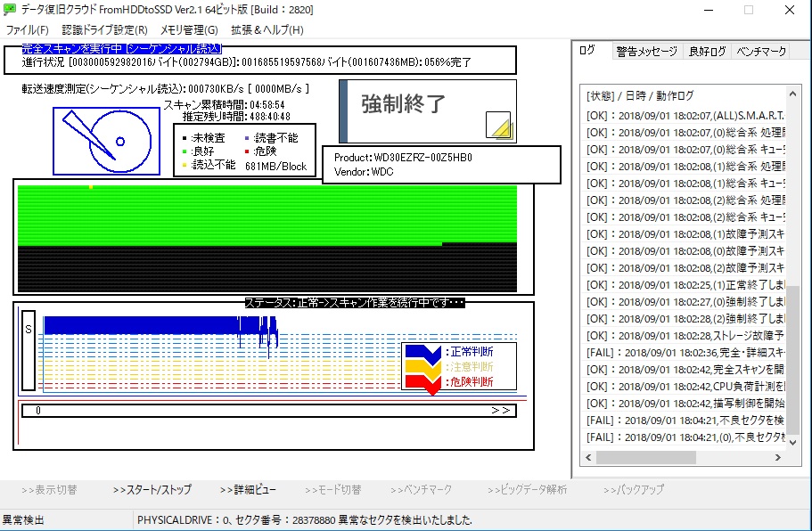Viewport: 812px width, 531px height.
Task: Open the ファイル(F) menu
Action: click(28, 30)
